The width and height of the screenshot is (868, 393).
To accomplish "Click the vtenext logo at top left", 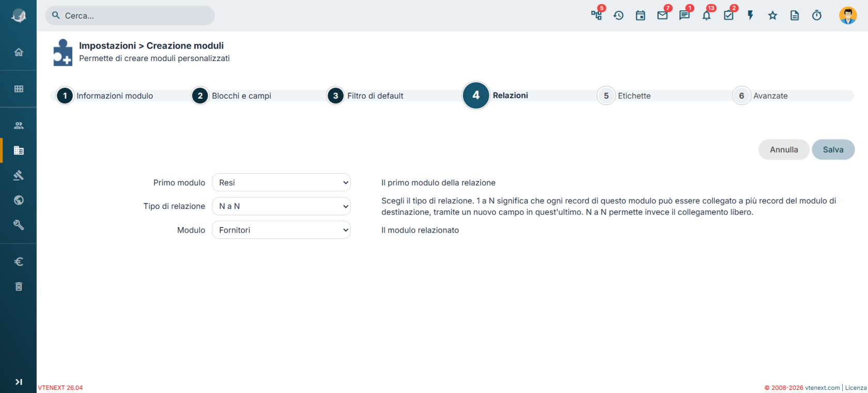I will (19, 16).
